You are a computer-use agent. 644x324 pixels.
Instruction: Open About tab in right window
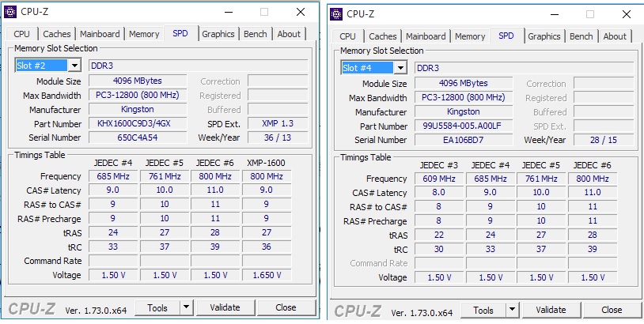(615, 36)
